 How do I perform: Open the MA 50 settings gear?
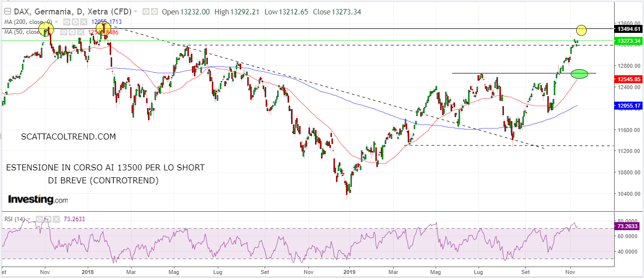pos(72,32)
